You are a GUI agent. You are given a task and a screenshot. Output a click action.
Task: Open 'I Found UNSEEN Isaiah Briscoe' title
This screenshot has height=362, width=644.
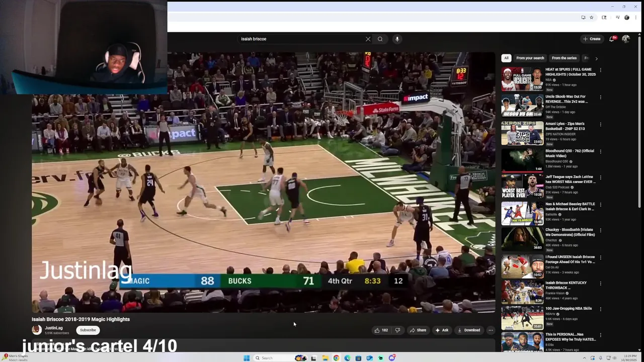pyautogui.click(x=570, y=259)
